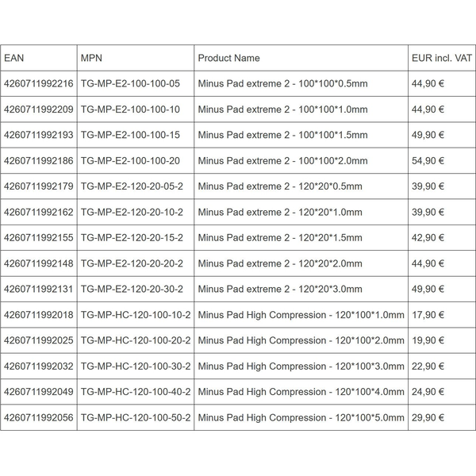
Task: Select EAN 4260711992032
Action: pyautogui.click(x=39, y=366)
